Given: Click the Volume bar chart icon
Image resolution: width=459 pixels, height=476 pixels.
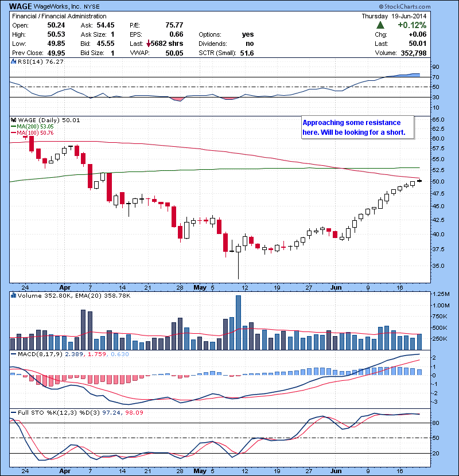Looking at the screenshot, I should (x=13, y=295).
